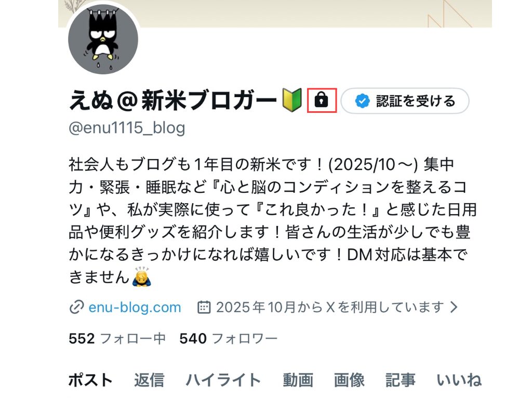Select the 動画 tab
532x399 pixels.
pyautogui.click(x=298, y=380)
